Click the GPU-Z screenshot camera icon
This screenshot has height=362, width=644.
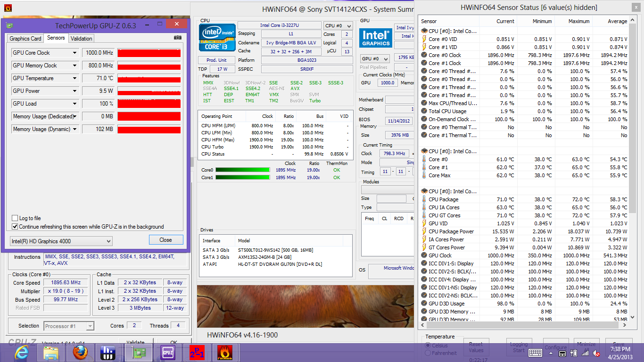pos(178,38)
